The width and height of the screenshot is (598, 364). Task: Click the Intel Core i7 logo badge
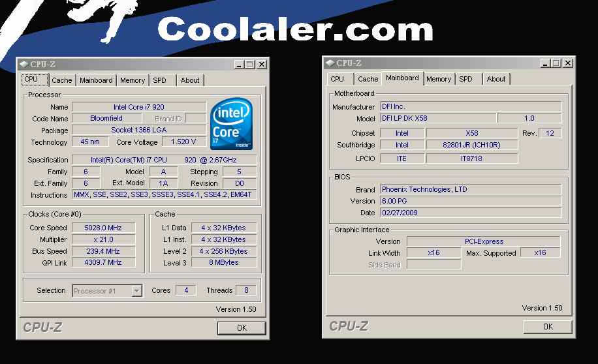232,123
